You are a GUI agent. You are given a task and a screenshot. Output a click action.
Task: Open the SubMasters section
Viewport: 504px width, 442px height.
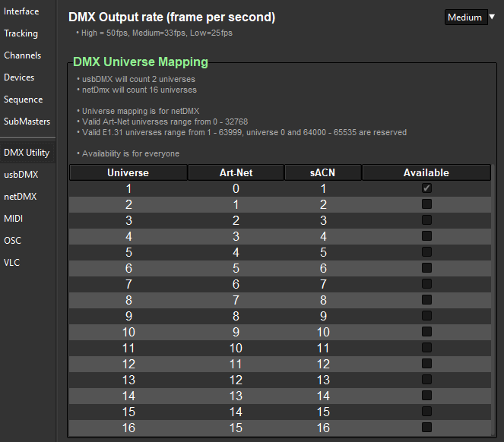(x=27, y=122)
